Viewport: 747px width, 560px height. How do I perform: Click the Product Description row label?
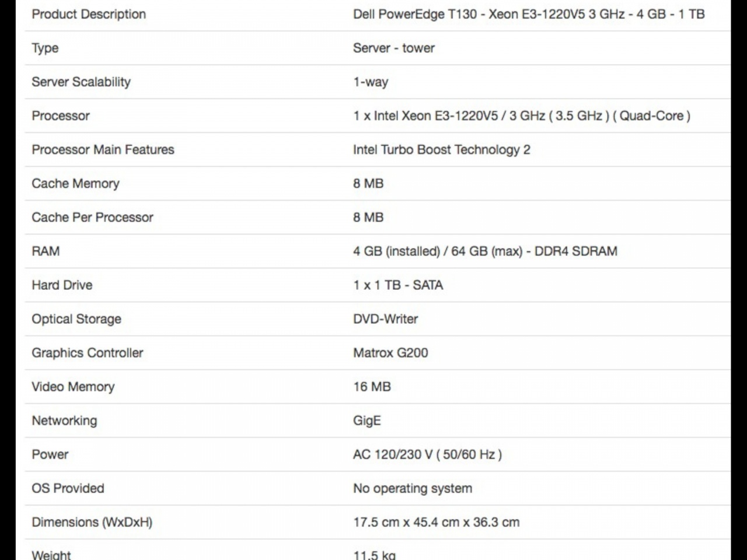click(x=89, y=14)
